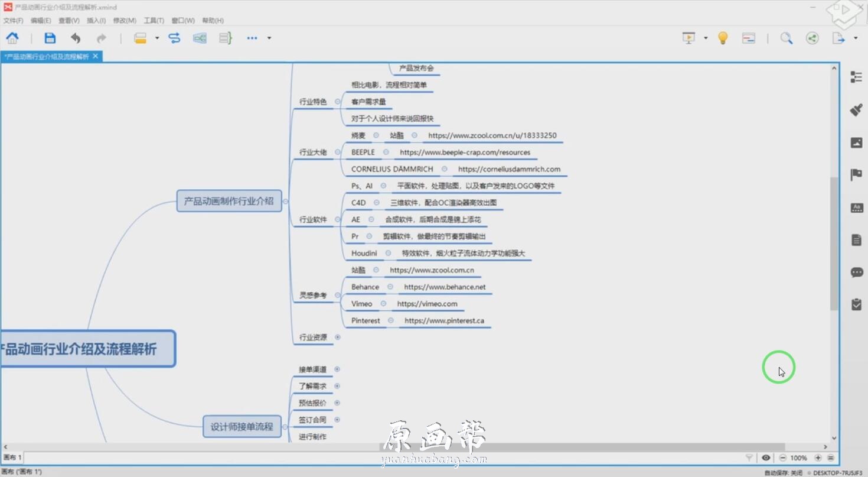Open the Image panel in sidebar
The height and width of the screenshot is (477, 868).
[x=856, y=142]
